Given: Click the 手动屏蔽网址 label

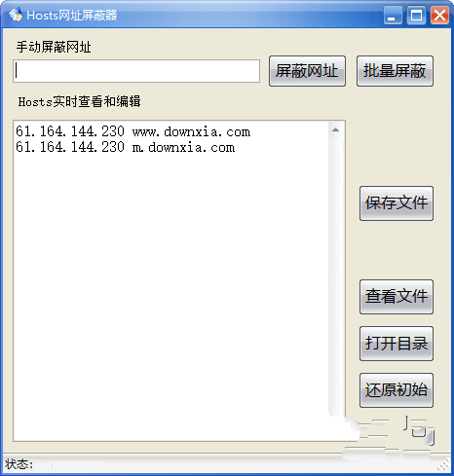Looking at the screenshot, I should click(x=54, y=47).
